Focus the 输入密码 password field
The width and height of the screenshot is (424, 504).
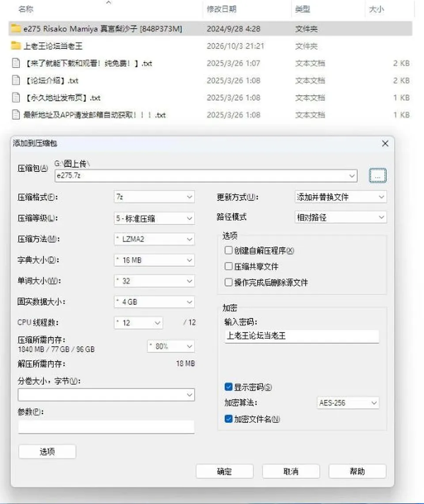coord(302,336)
